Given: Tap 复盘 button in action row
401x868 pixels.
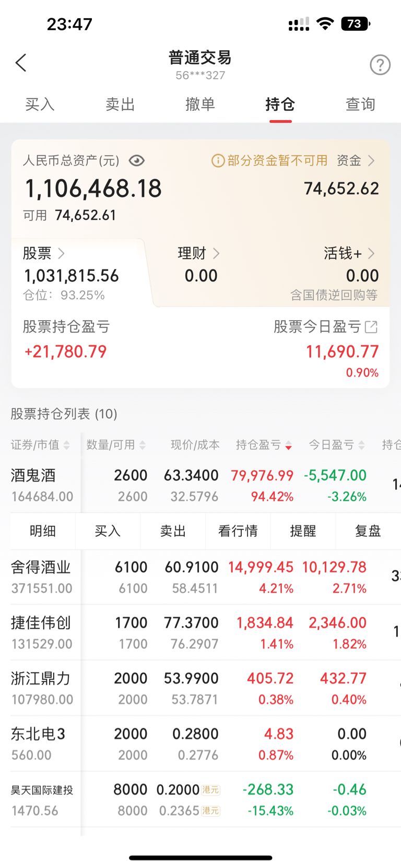Looking at the screenshot, I should [368, 531].
